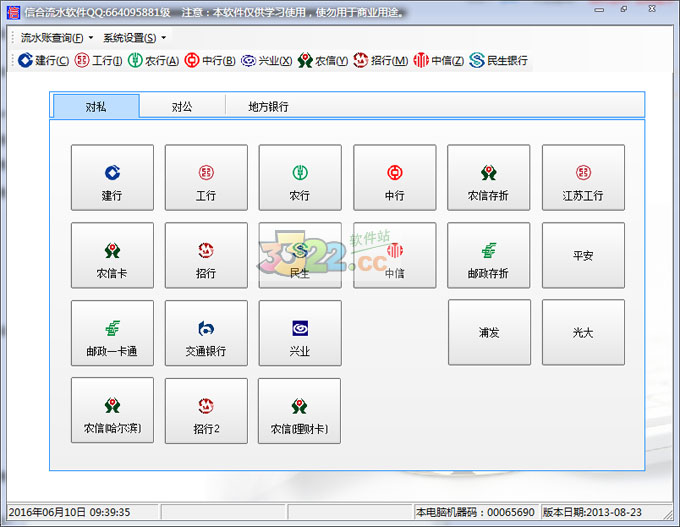680x527 pixels.
Task: Click the date and time status text
Action: [69, 512]
